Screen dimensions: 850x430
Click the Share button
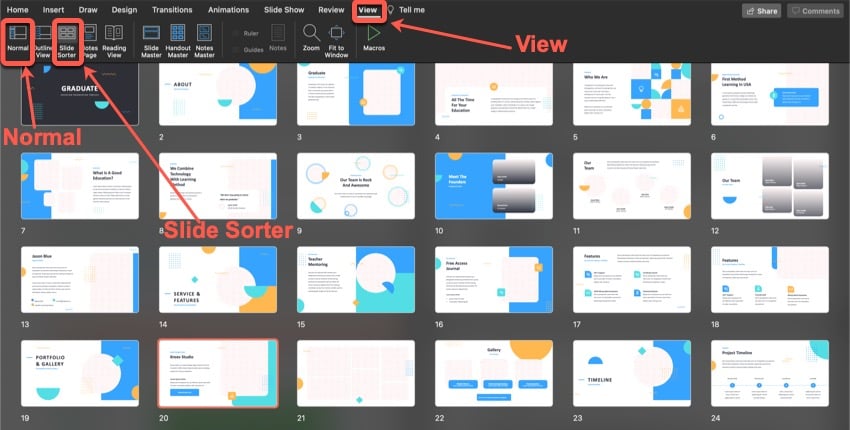pos(761,10)
